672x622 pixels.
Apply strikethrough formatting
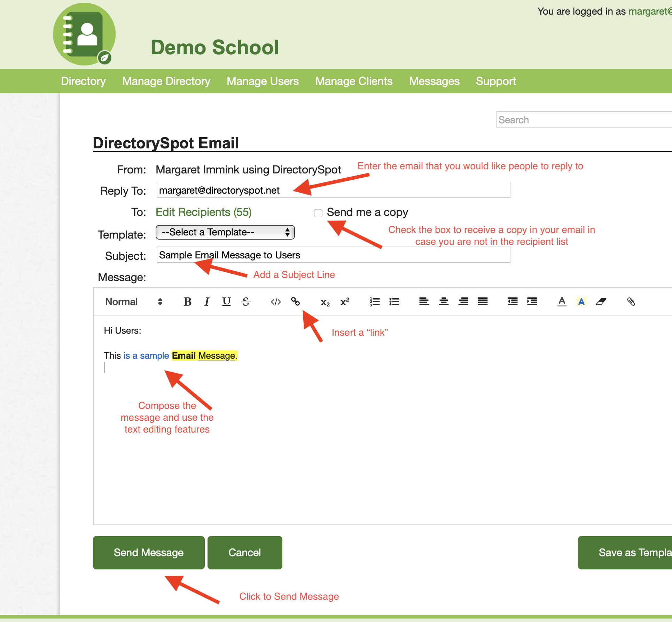(246, 302)
